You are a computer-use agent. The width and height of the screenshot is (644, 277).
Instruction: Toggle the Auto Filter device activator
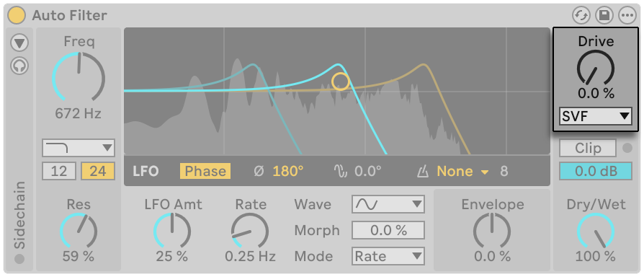[x=17, y=15]
